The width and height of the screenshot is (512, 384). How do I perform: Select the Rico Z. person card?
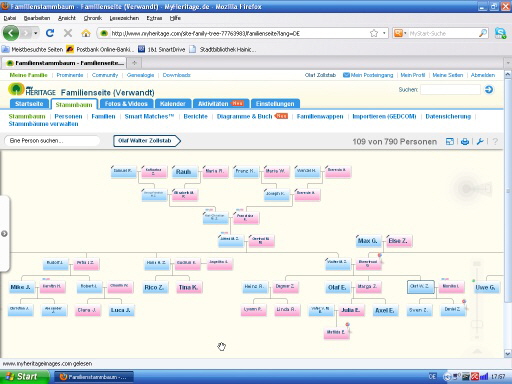[x=155, y=287]
